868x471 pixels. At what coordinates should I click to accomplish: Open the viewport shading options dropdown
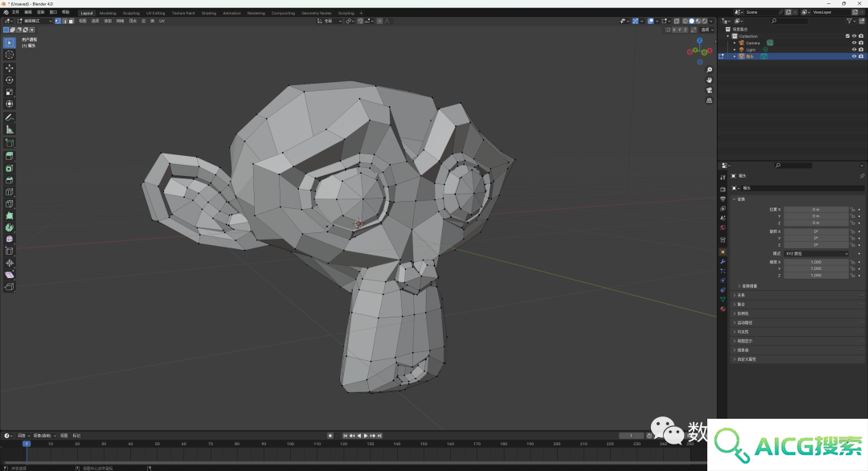pos(711,21)
